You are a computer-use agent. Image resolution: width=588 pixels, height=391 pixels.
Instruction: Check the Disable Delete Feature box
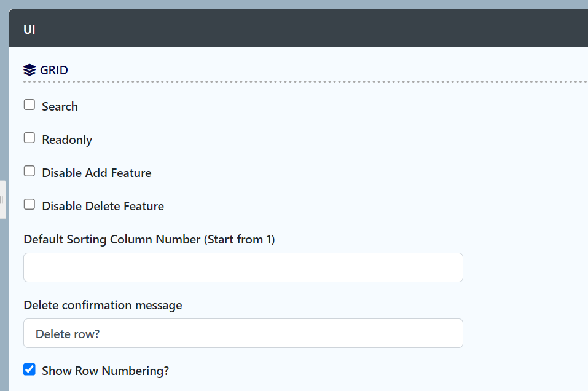(29, 205)
